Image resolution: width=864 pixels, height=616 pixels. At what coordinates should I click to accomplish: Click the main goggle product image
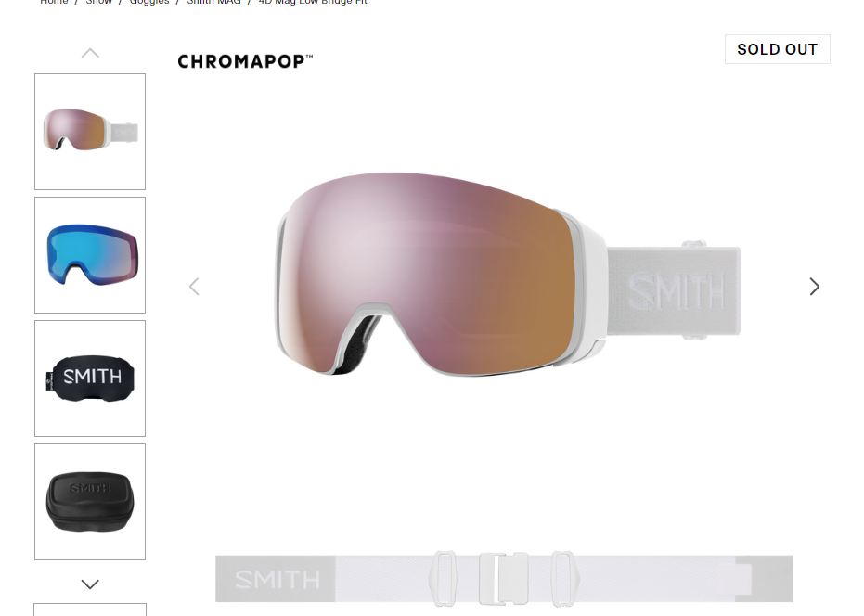pyautogui.click(x=507, y=275)
